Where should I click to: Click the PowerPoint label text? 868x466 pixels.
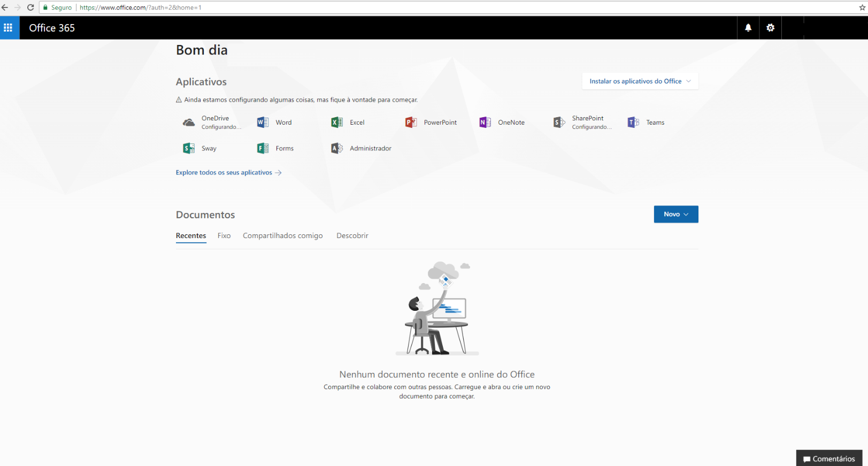440,123
